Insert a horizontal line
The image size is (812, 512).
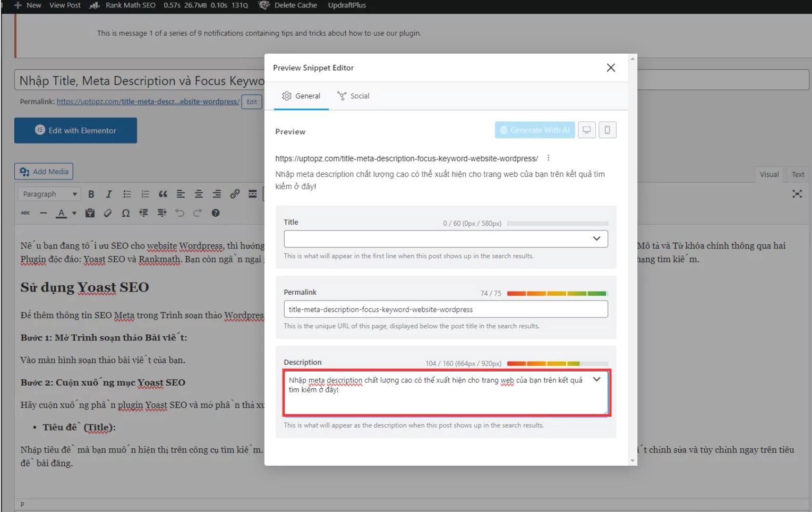[x=44, y=213]
